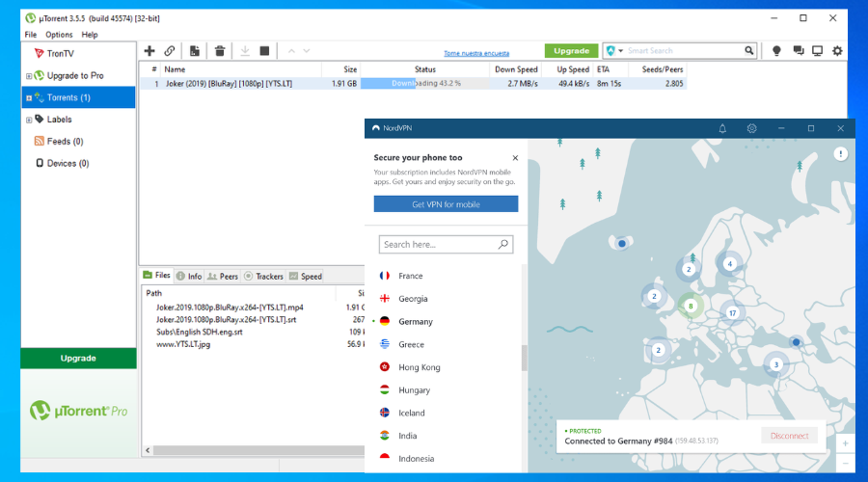The height and width of the screenshot is (482, 868).
Task: Expand the Labels tree node
Action: pyautogui.click(x=29, y=120)
